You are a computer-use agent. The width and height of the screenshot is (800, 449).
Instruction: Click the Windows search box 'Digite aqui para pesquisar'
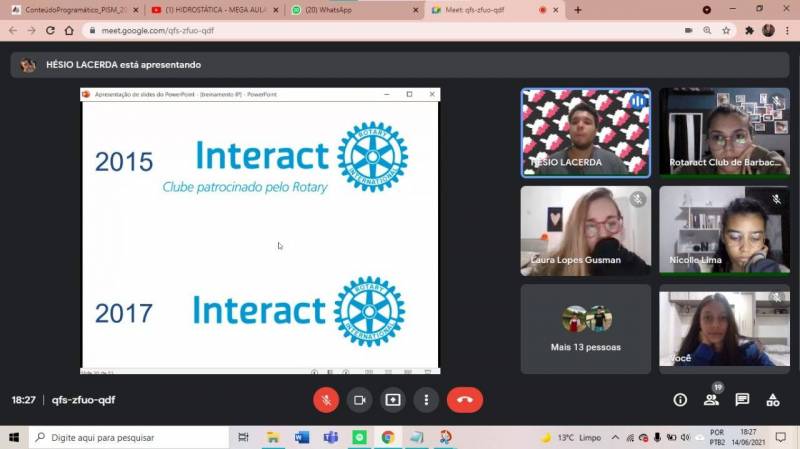coord(129,438)
